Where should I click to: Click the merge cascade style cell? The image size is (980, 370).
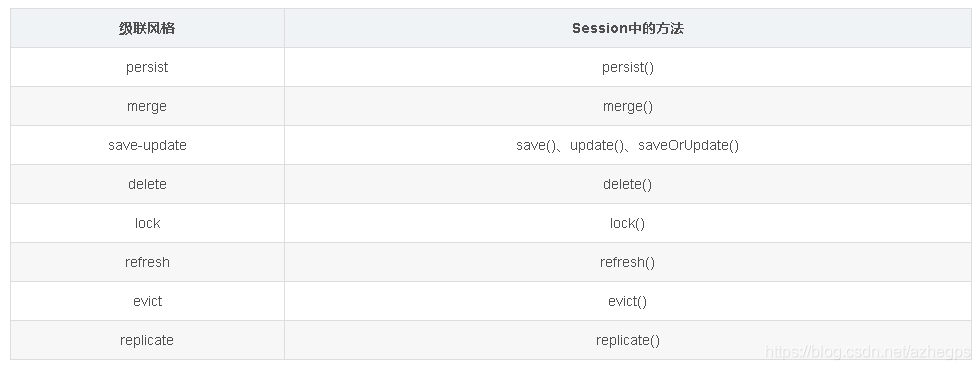tap(147, 106)
